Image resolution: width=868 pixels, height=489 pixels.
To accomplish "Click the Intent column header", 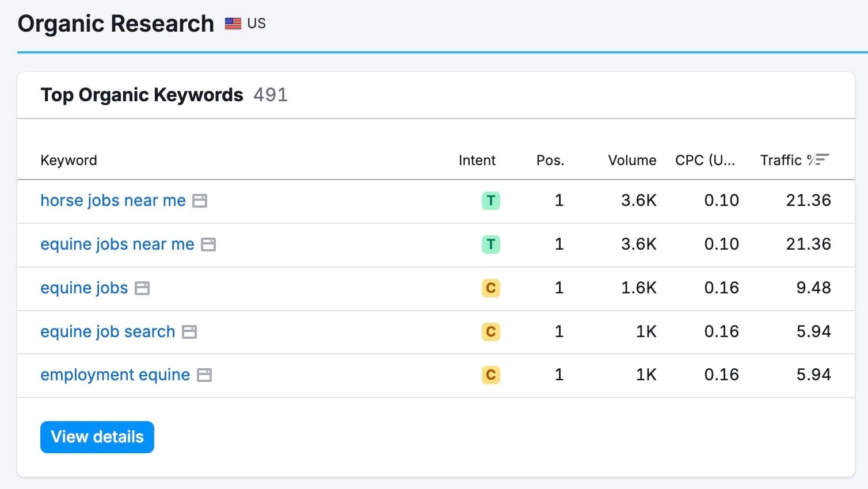I will point(477,160).
